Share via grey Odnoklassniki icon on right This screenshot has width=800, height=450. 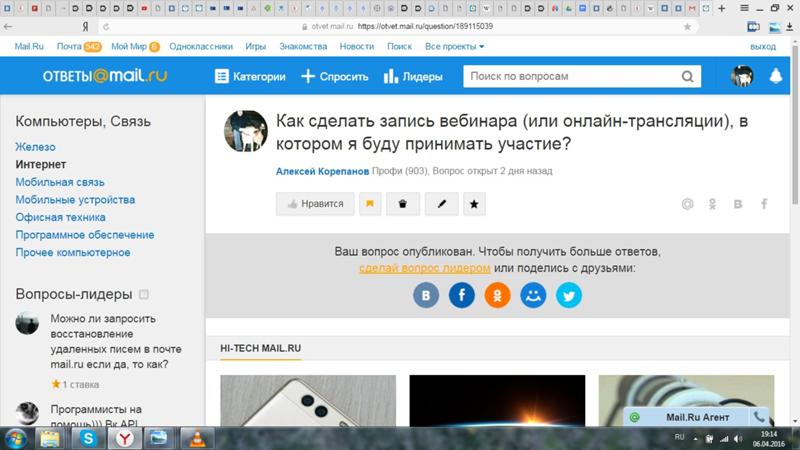click(x=712, y=204)
